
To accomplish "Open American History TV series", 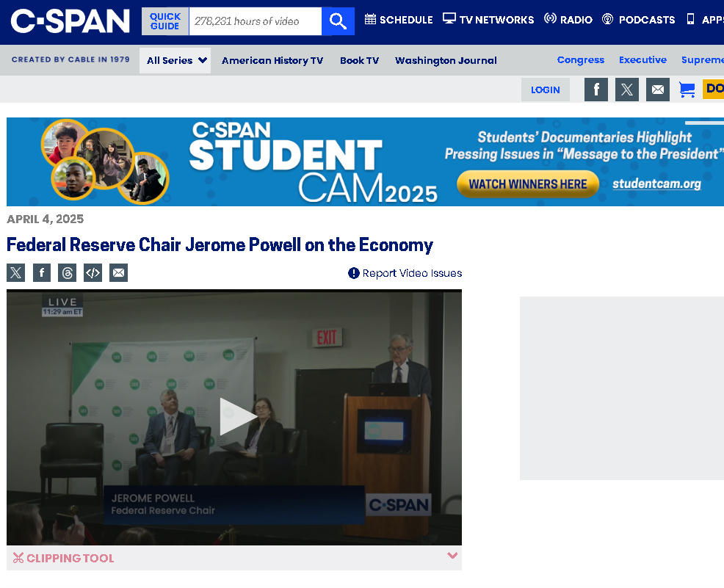I will (x=272, y=60).
